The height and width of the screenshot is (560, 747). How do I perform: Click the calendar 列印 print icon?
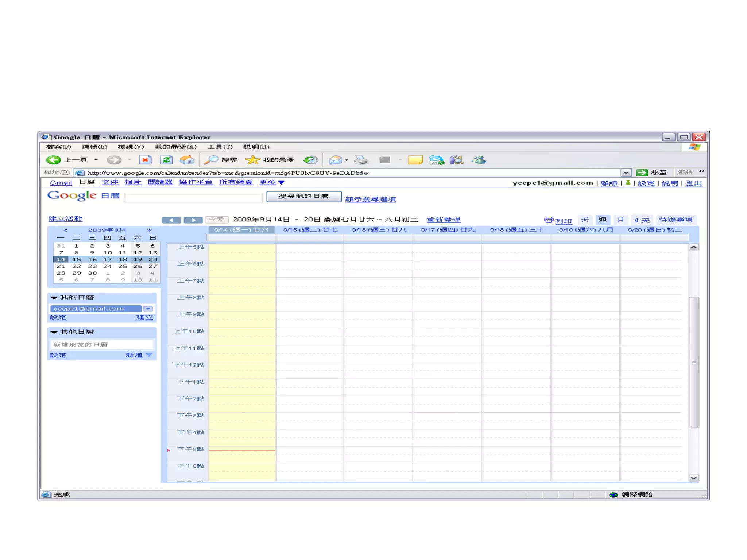point(548,220)
